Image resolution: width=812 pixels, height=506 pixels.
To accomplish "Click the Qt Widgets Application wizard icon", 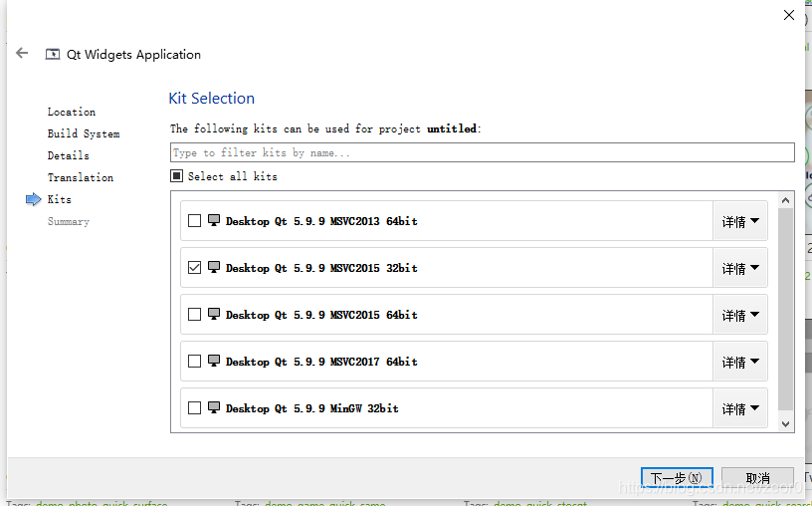I will [53, 55].
